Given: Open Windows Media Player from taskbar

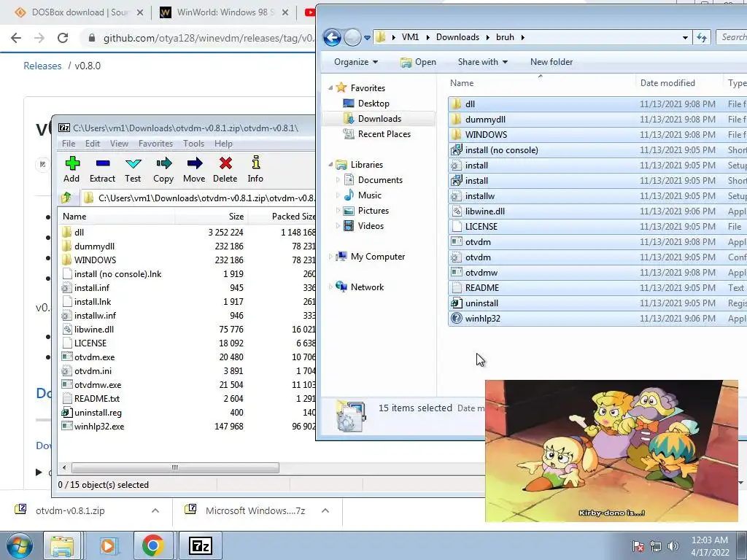Looking at the screenshot, I should (108, 545).
